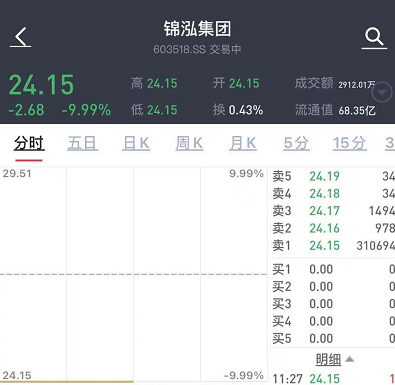Viewport: 395px width, 385px height.
Task: Expand stock details with the circled down arrow
Action: click(x=382, y=92)
